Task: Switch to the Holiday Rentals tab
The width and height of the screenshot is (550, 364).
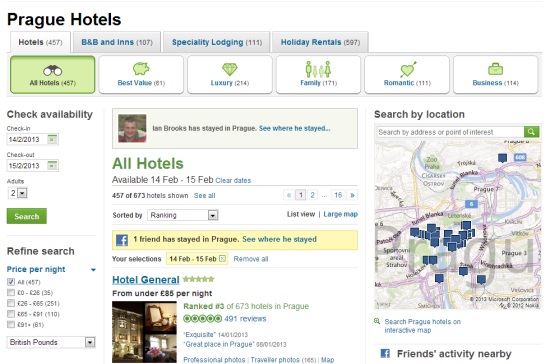Action: 320,42
